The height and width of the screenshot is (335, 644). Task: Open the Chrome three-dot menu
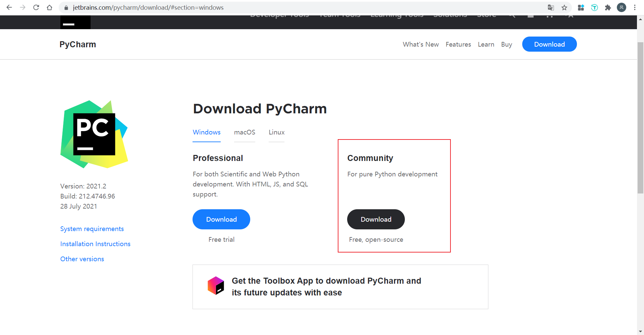[635, 7]
